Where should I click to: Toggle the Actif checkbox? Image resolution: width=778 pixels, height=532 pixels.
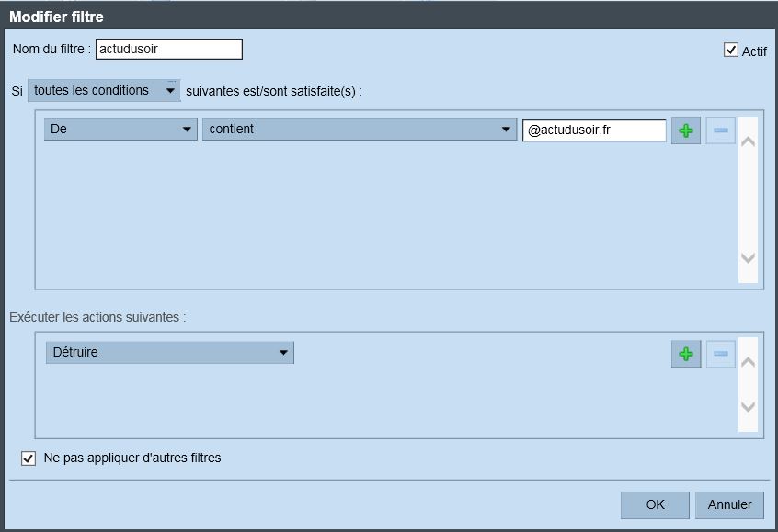731,51
